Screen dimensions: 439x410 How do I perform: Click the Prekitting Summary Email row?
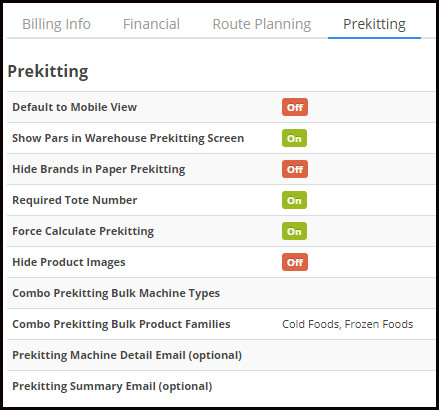[221, 386]
